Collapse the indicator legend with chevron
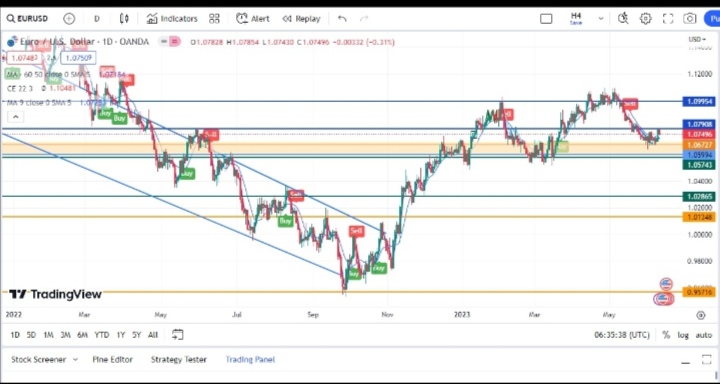The image size is (720, 384). coord(15,117)
